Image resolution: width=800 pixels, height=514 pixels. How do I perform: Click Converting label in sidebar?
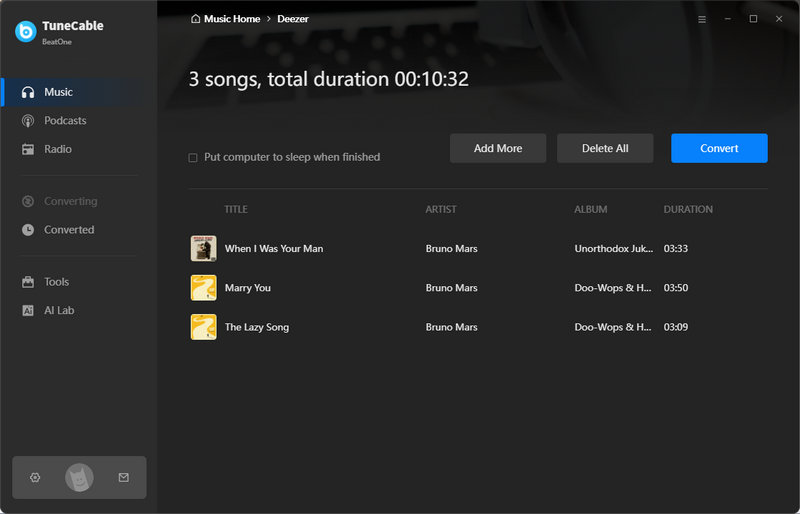[70, 201]
